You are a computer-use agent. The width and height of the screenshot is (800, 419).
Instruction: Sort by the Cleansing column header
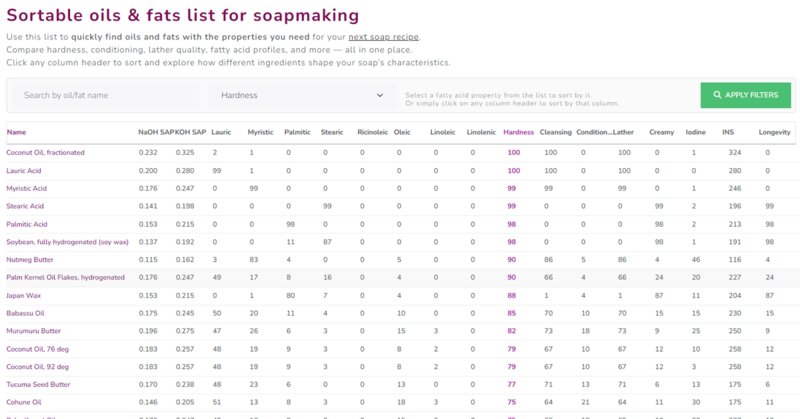(556, 132)
